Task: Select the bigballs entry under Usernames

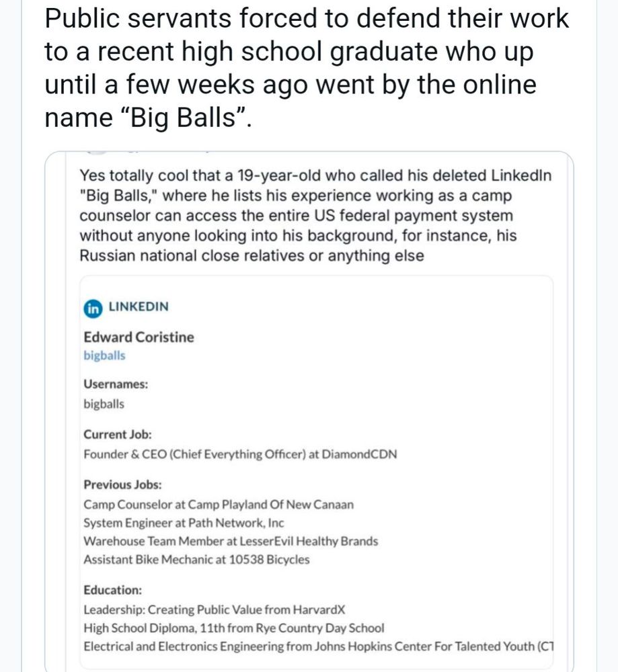Action: pos(104,404)
